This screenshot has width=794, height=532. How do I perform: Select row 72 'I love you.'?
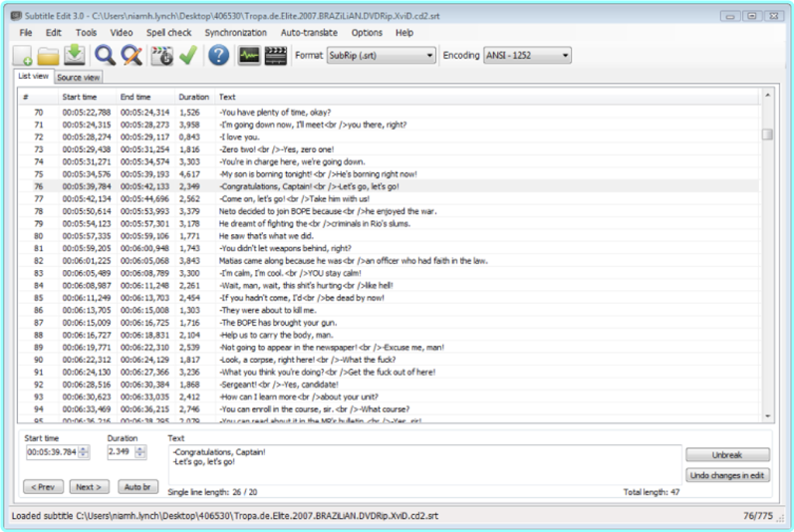click(389, 137)
